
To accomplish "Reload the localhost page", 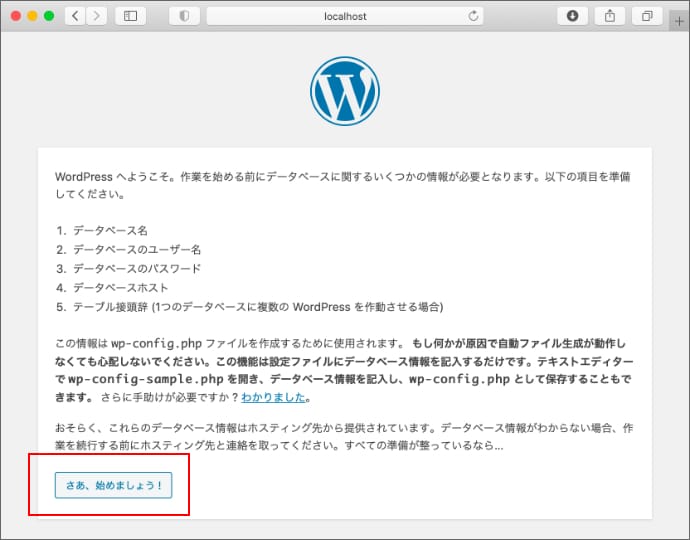I will pos(473,16).
